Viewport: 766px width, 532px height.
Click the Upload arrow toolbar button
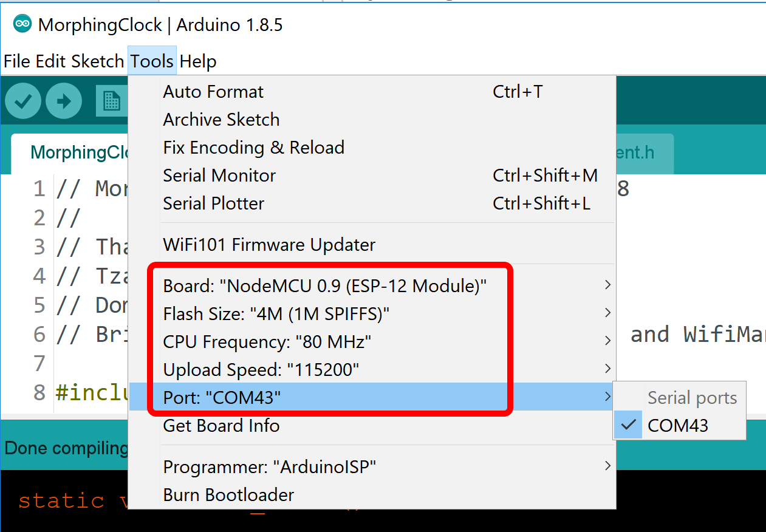[63, 101]
